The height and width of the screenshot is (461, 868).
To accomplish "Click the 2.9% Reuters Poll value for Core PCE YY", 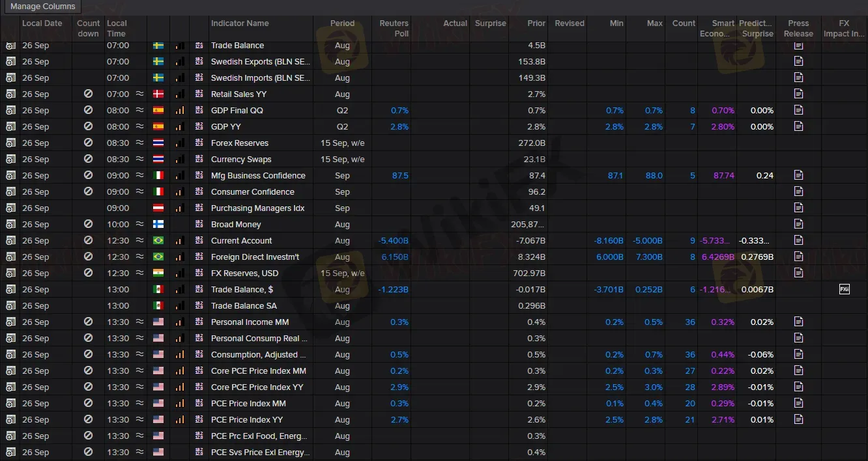I will point(399,387).
